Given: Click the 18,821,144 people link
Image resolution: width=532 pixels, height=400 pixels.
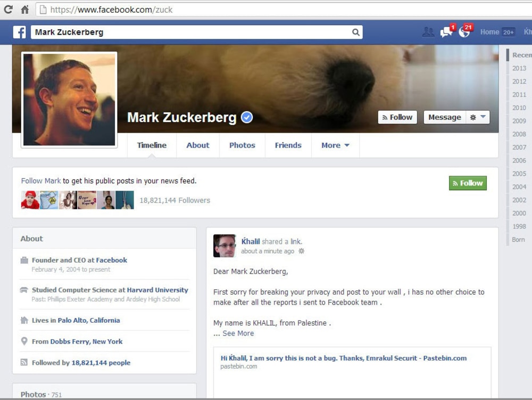Looking at the screenshot, I should coord(101,363).
